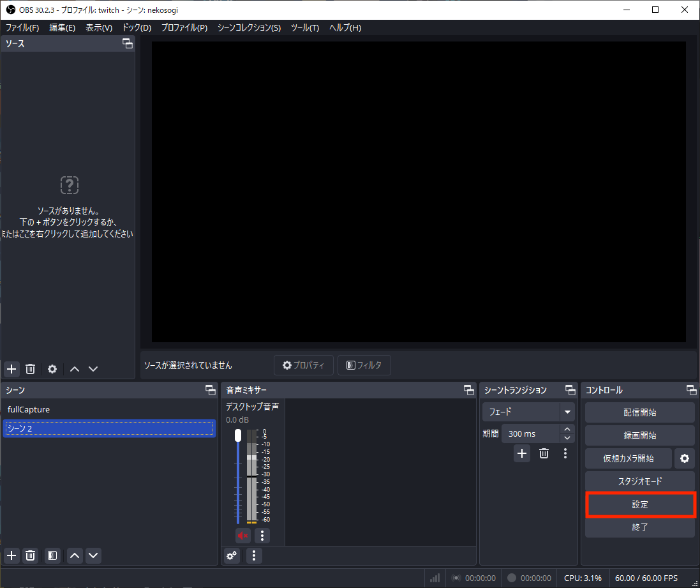Screen dimensions: 700x588
Task: Open the ツール(T) menu
Action: click(304, 27)
